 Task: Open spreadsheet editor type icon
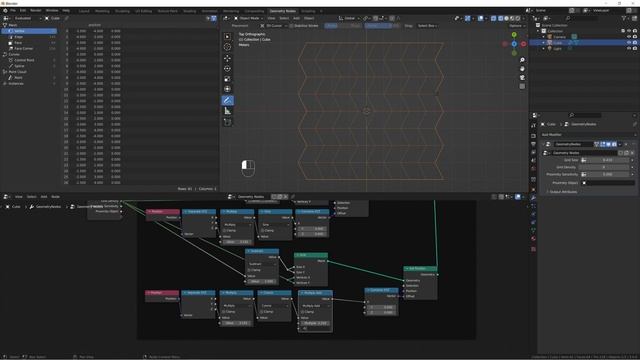pos(7,18)
